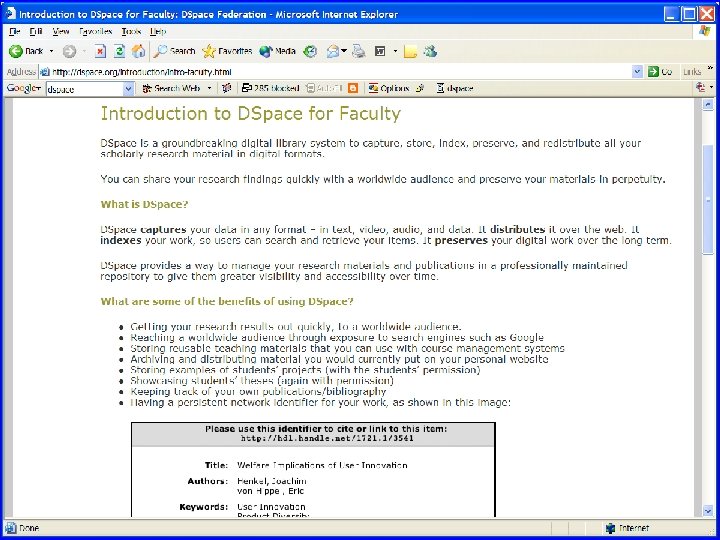The image size is (720, 540).
Task: Open the Edit icon dropdown arrow
Action: tap(395, 51)
